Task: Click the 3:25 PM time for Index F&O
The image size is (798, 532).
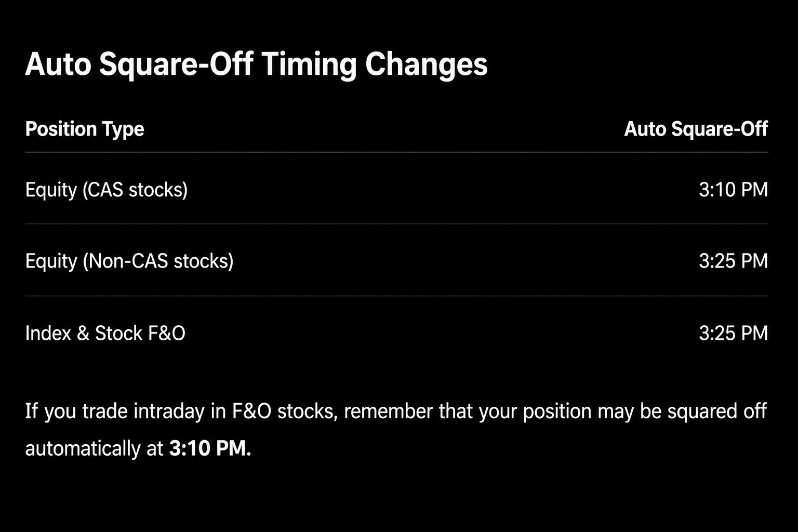Action: click(733, 333)
